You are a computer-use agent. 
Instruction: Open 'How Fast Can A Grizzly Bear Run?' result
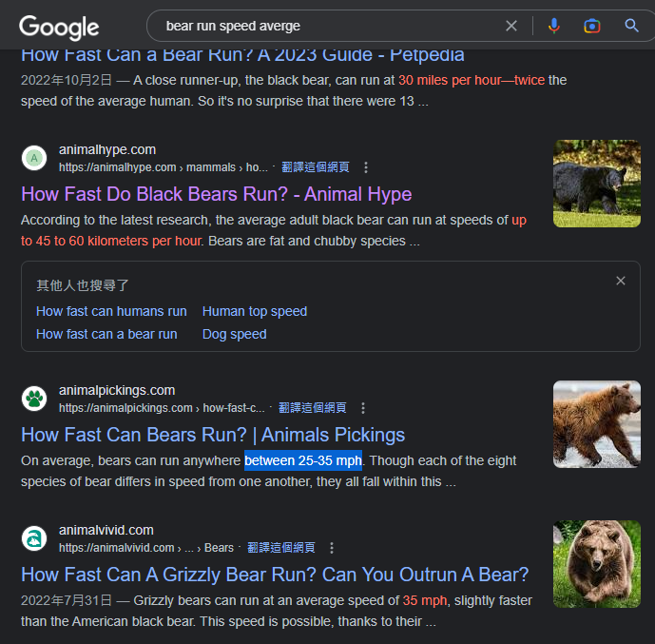pyautogui.click(x=275, y=575)
